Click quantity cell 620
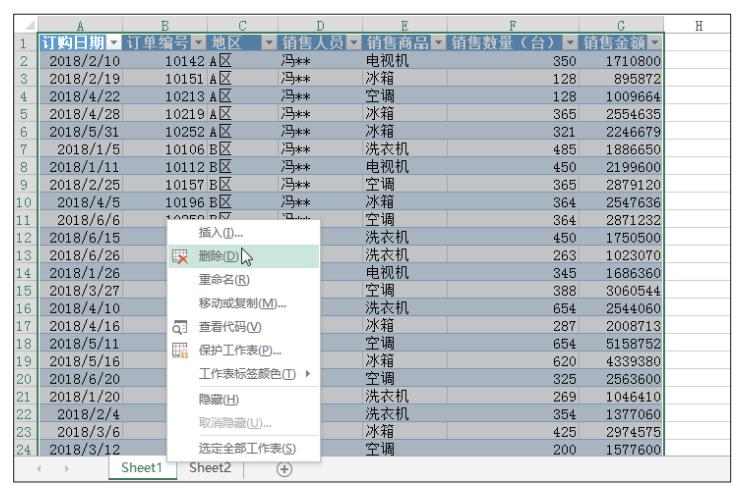The height and width of the screenshot is (496, 742). [x=513, y=361]
